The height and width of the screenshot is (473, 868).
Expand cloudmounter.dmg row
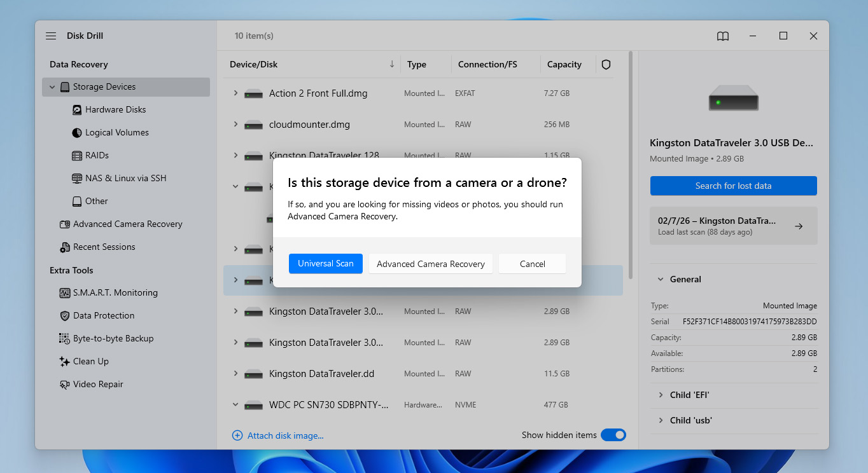(235, 124)
